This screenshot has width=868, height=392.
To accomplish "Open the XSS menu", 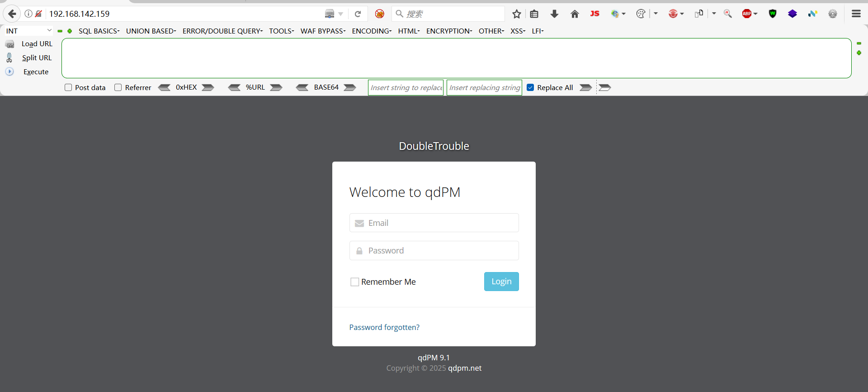I will pyautogui.click(x=518, y=31).
